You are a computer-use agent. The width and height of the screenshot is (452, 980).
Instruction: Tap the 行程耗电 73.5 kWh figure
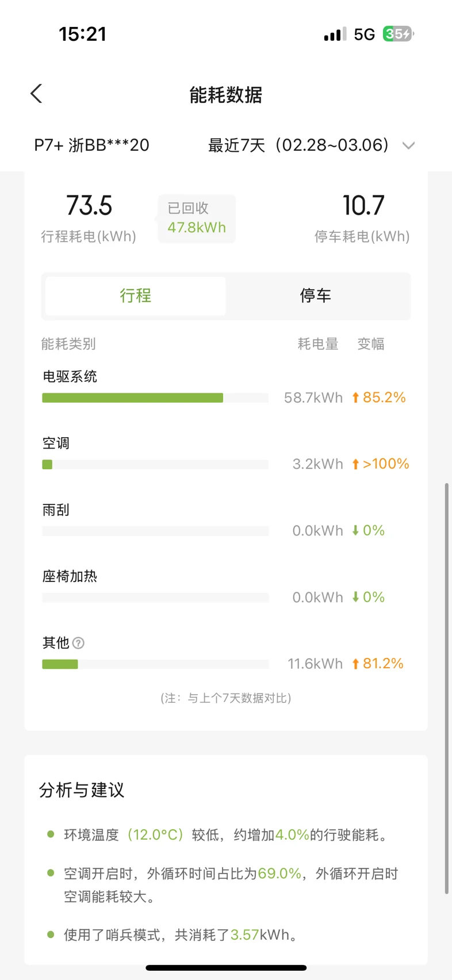click(89, 206)
